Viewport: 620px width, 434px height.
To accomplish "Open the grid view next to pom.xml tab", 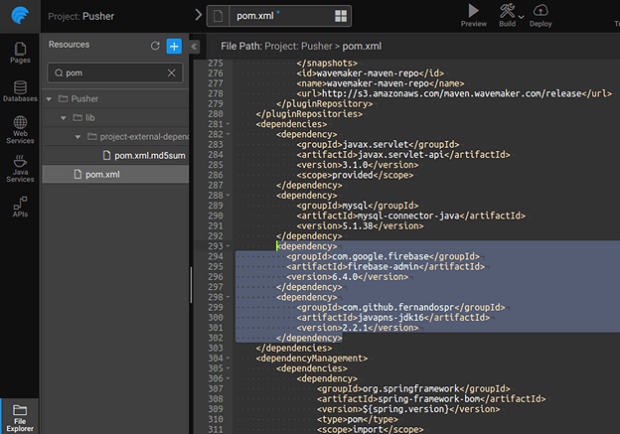I will coord(341,16).
